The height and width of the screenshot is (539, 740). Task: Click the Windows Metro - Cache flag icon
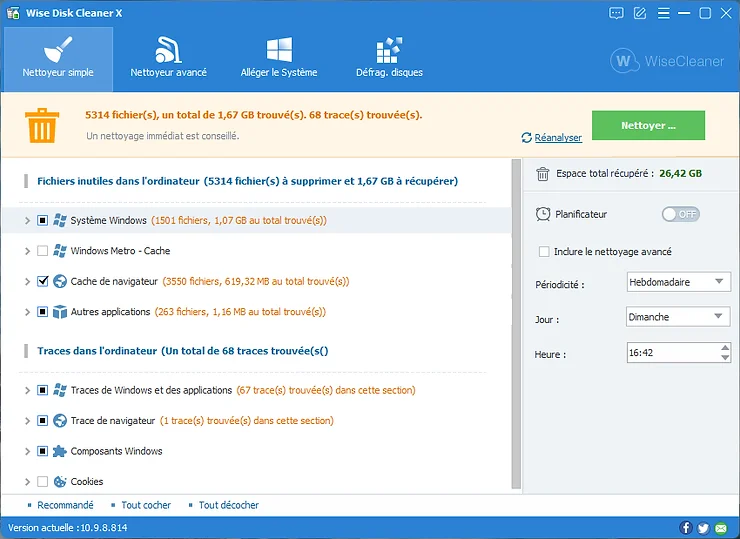(60, 251)
